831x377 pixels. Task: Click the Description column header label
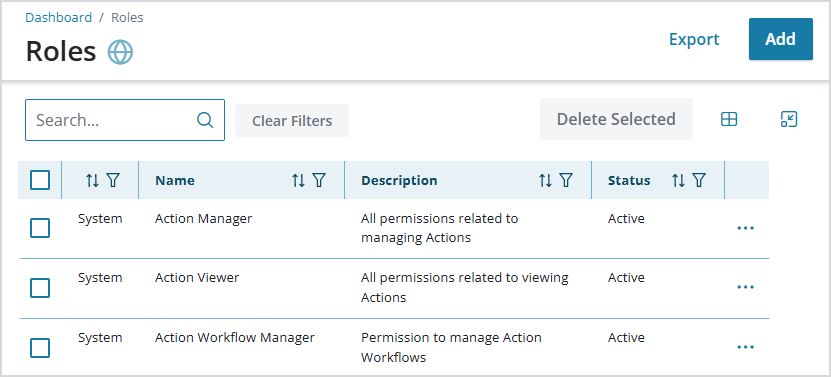point(399,180)
